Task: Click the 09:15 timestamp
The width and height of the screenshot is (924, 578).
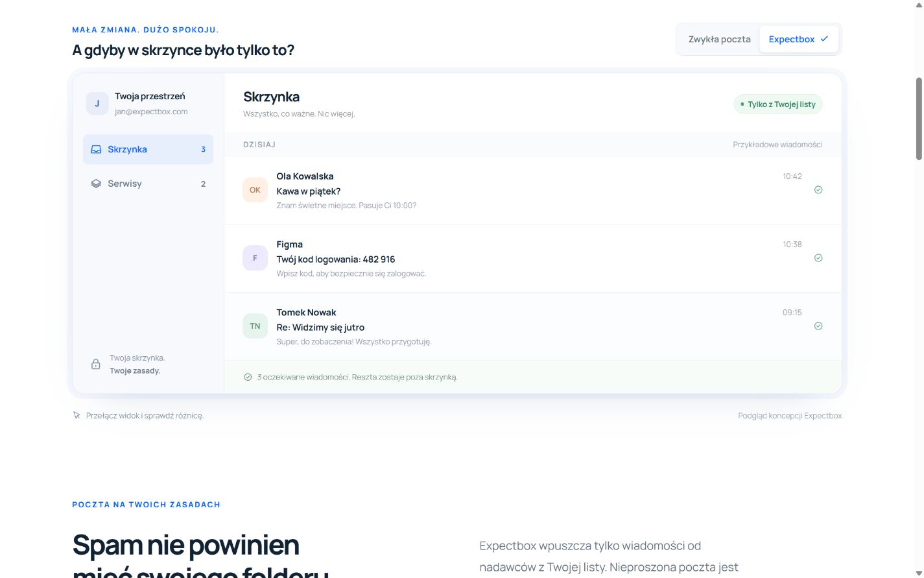Action: pos(792,313)
